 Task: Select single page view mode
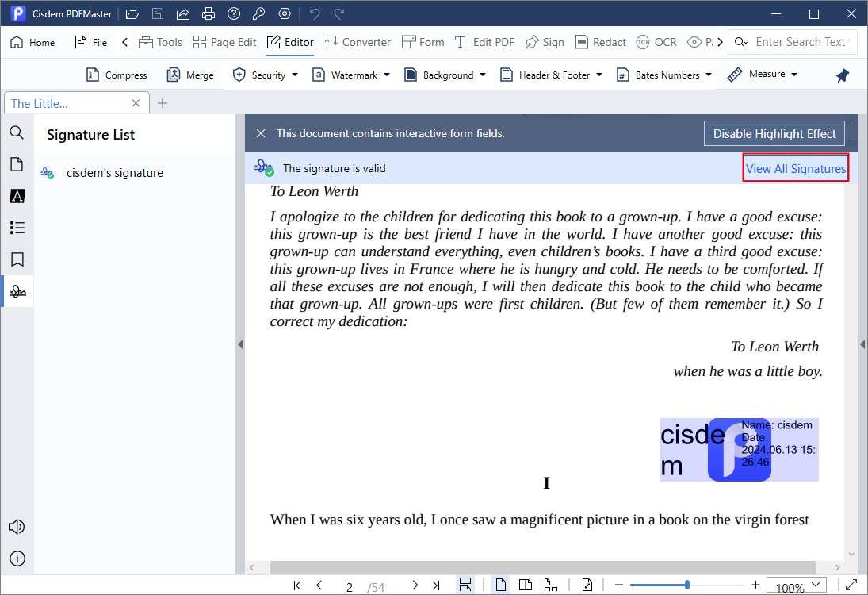500,585
